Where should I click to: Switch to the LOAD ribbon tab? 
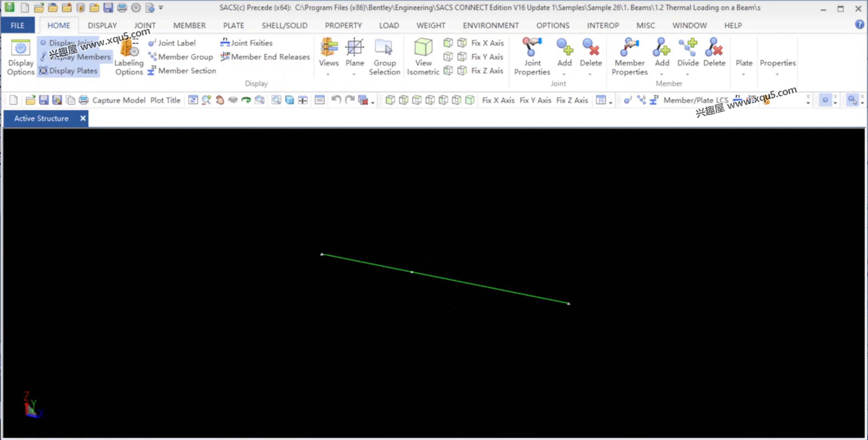(x=389, y=25)
